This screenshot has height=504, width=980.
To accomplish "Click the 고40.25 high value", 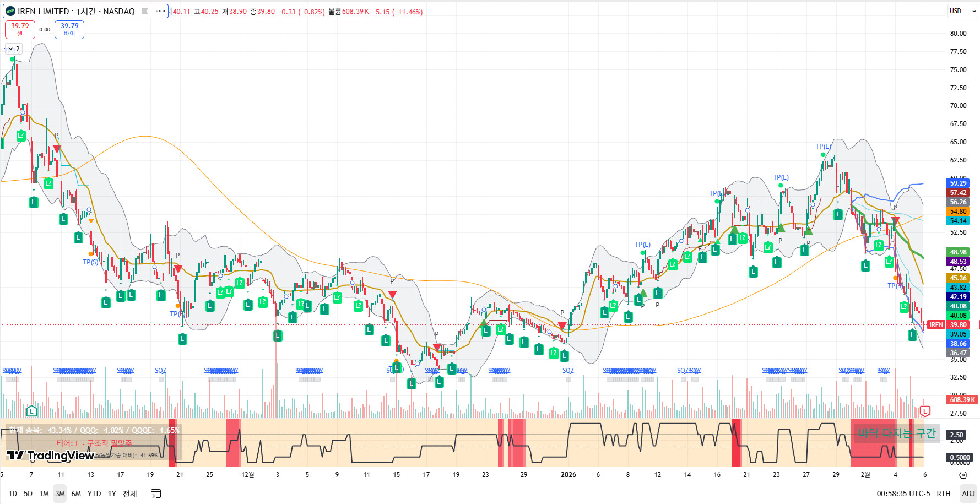I will tap(206, 12).
